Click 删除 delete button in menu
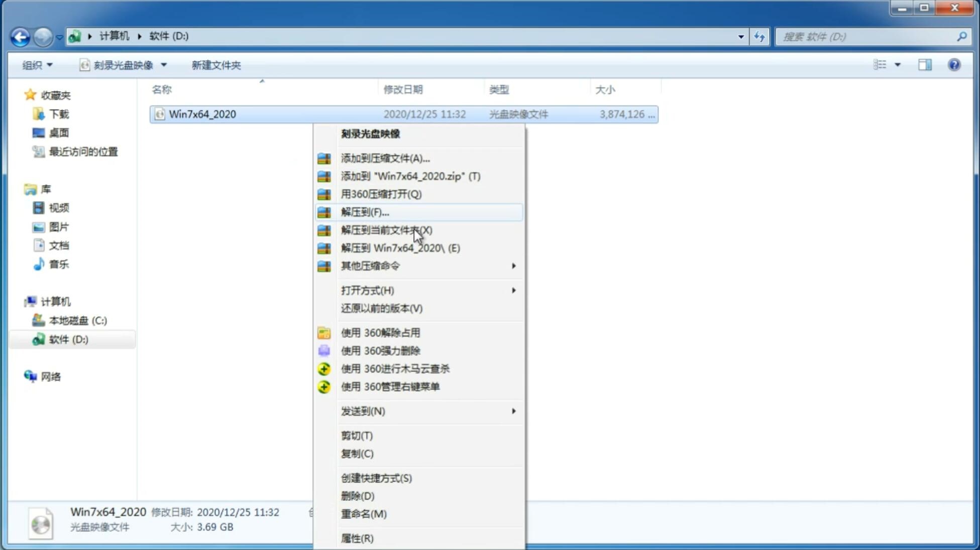 point(358,495)
